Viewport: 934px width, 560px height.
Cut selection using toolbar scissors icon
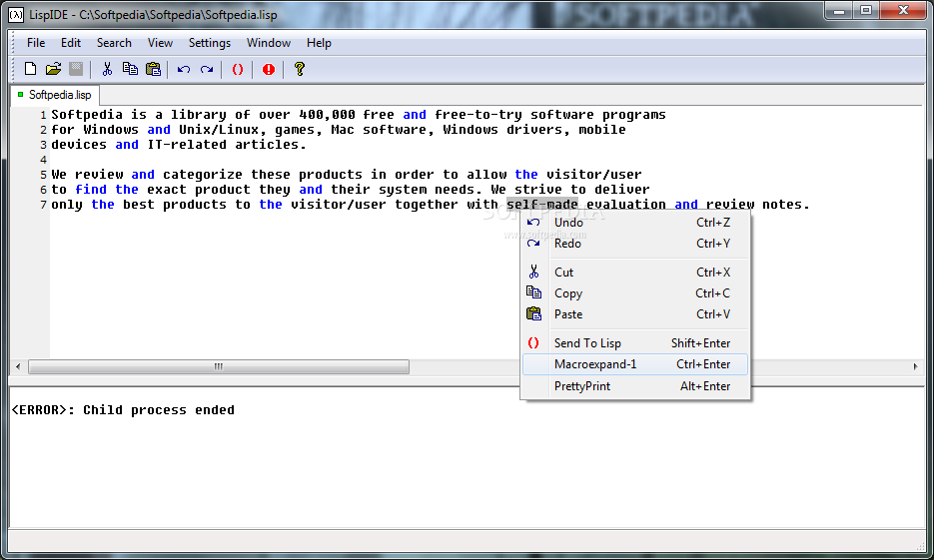107,69
